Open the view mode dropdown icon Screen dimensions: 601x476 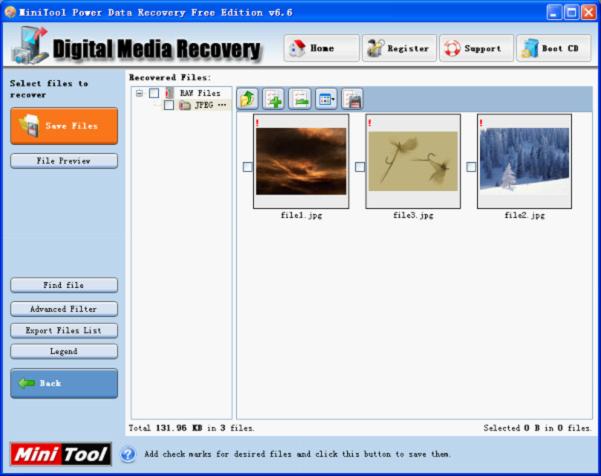click(326, 99)
